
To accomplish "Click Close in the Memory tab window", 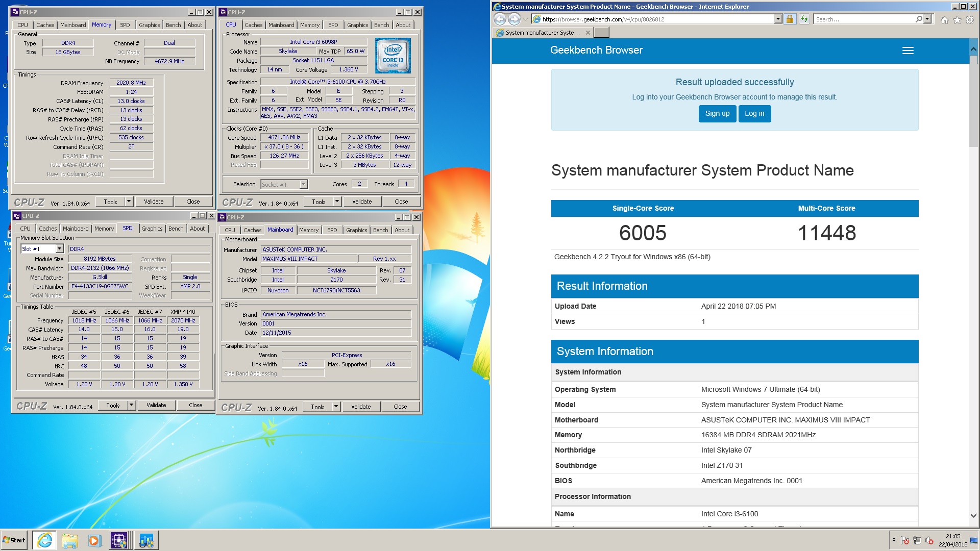I will pos(193,202).
